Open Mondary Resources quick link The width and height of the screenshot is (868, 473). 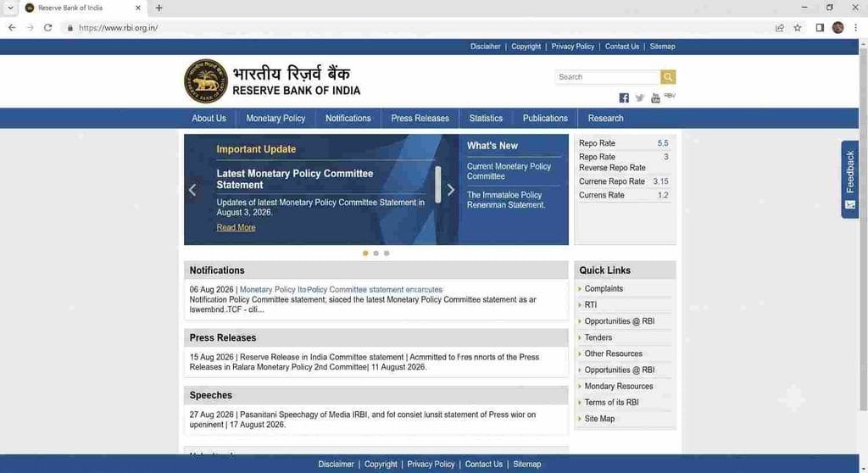point(619,387)
